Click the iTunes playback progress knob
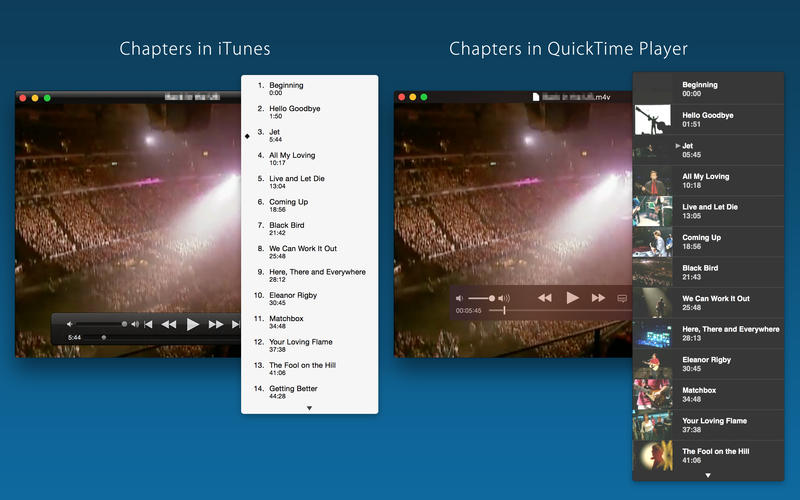 [x=103, y=338]
